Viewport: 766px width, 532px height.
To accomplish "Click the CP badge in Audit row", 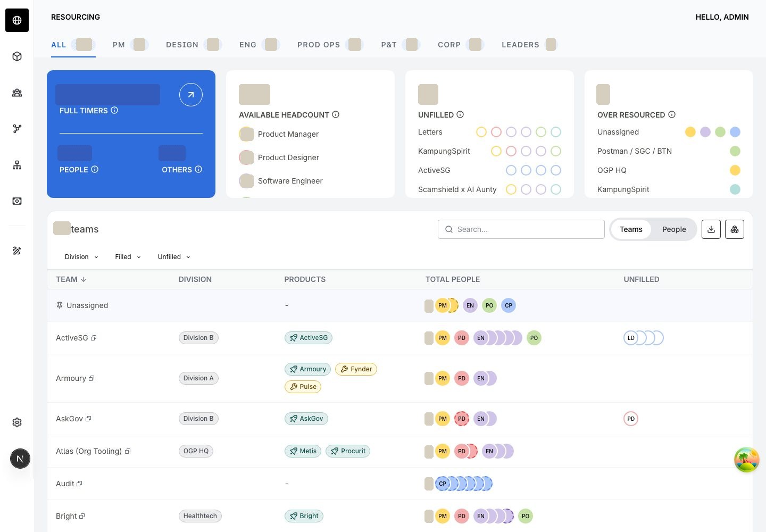I will [x=443, y=484].
